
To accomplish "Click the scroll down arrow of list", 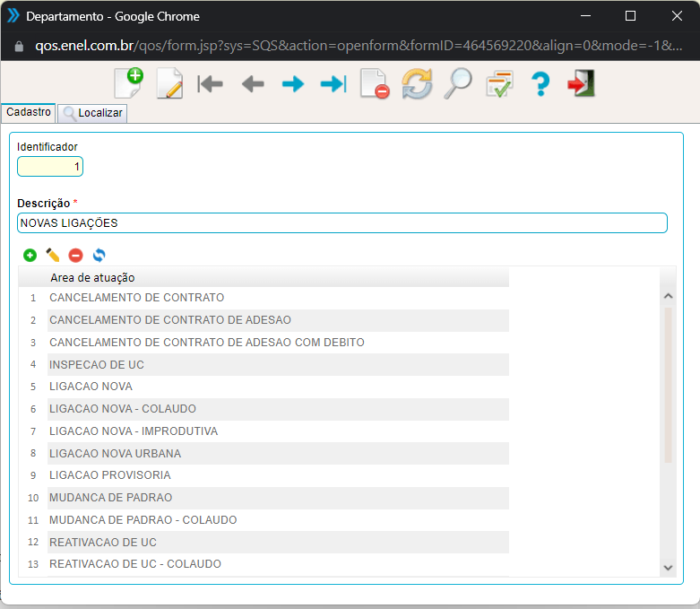I will 667,567.
